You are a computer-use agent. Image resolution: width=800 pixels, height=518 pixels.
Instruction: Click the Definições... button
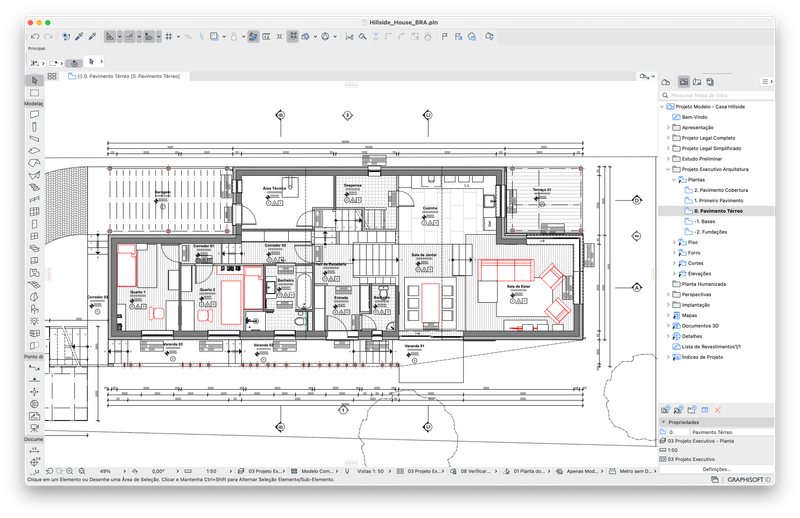[x=716, y=469]
